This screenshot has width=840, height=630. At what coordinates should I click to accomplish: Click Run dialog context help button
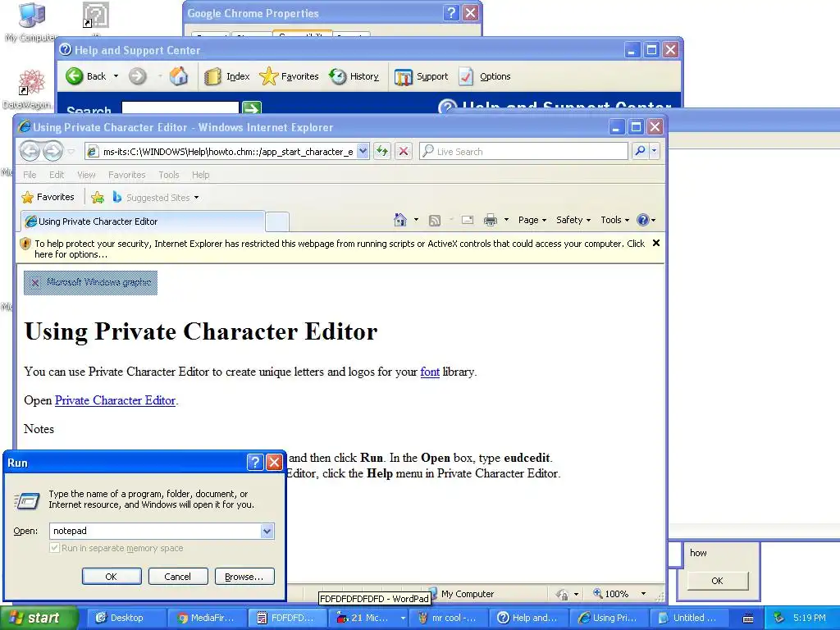point(256,463)
